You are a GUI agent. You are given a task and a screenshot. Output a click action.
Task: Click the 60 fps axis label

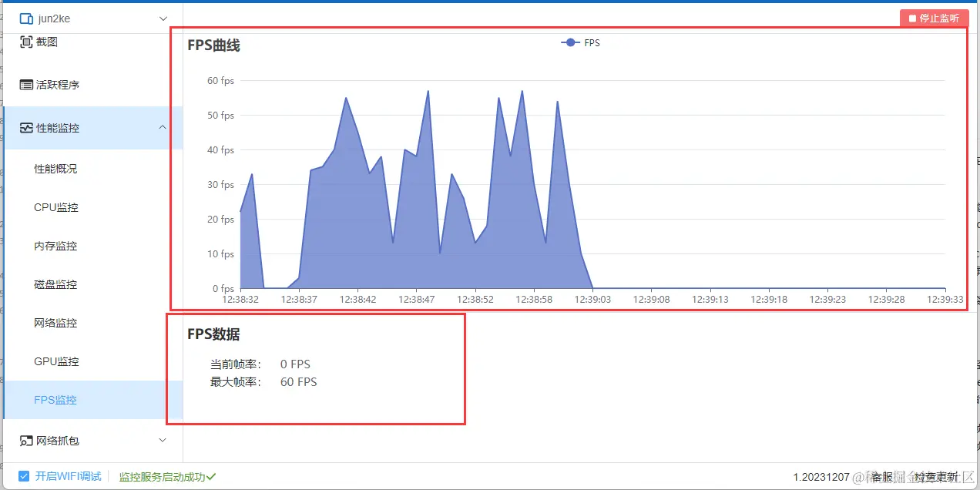220,81
